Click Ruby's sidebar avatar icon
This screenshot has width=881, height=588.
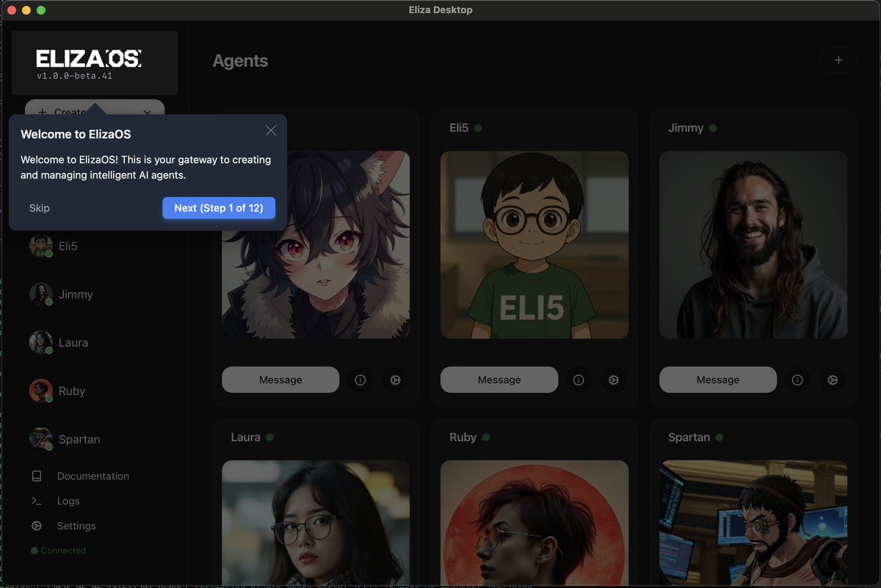40,391
